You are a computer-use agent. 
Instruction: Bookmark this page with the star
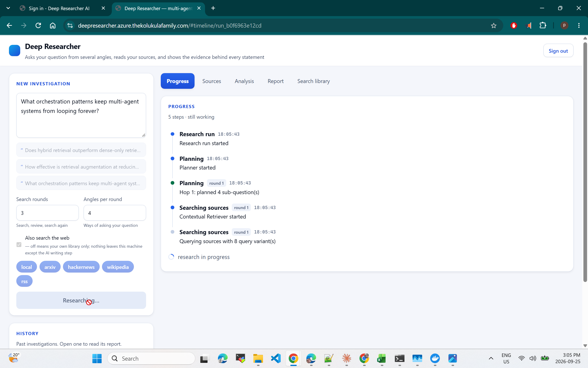pyautogui.click(x=493, y=26)
